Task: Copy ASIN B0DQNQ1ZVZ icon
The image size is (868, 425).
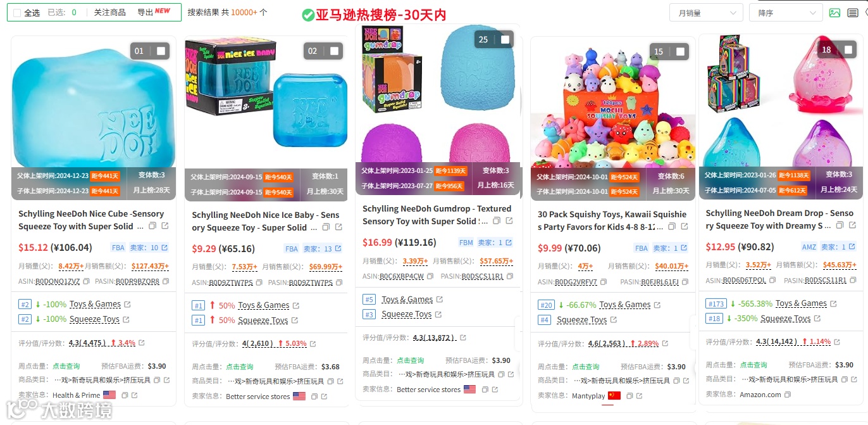Action: 86,281
